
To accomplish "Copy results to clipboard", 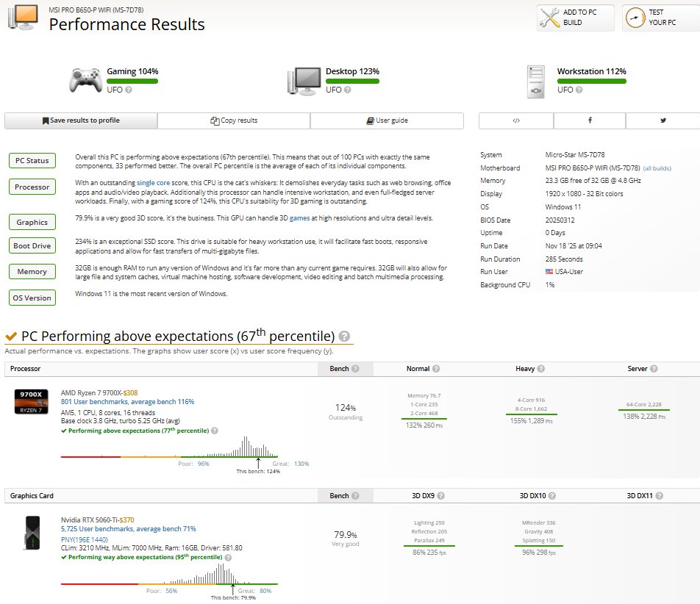I will point(234,121).
